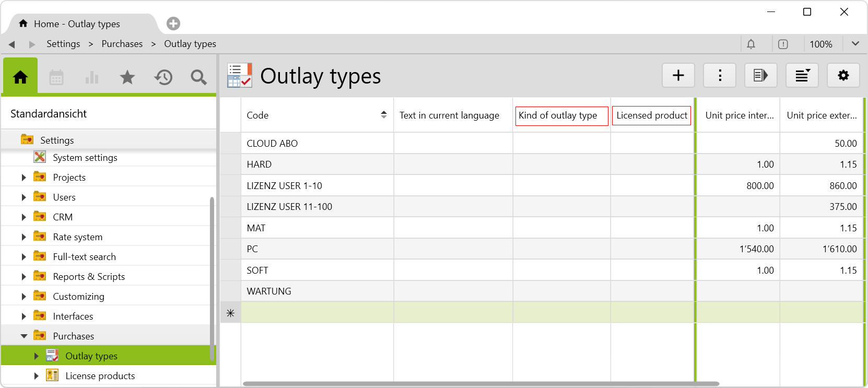The height and width of the screenshot is (388, 868).
Task: Click the Purchases breadcrumb link
Action: click(x=122, y=44)
